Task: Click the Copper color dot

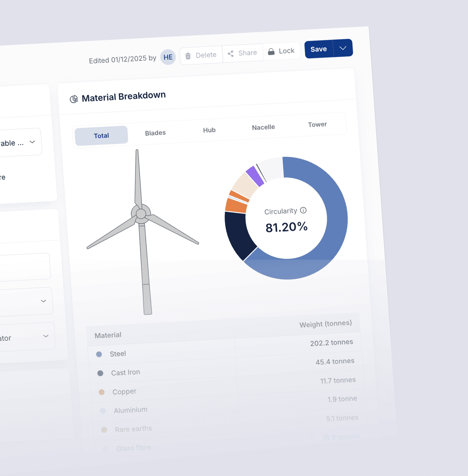Action: [x=102, y=392]
